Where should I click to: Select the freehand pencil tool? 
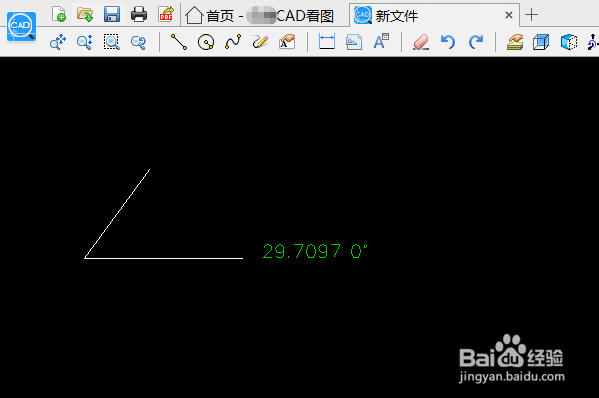click(x=260, y=42)
